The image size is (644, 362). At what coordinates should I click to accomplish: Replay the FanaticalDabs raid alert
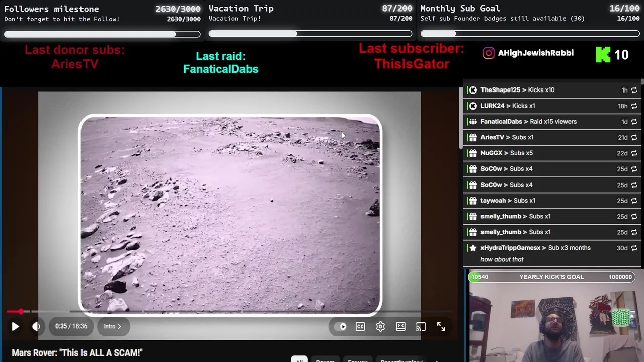click(634, 122)
